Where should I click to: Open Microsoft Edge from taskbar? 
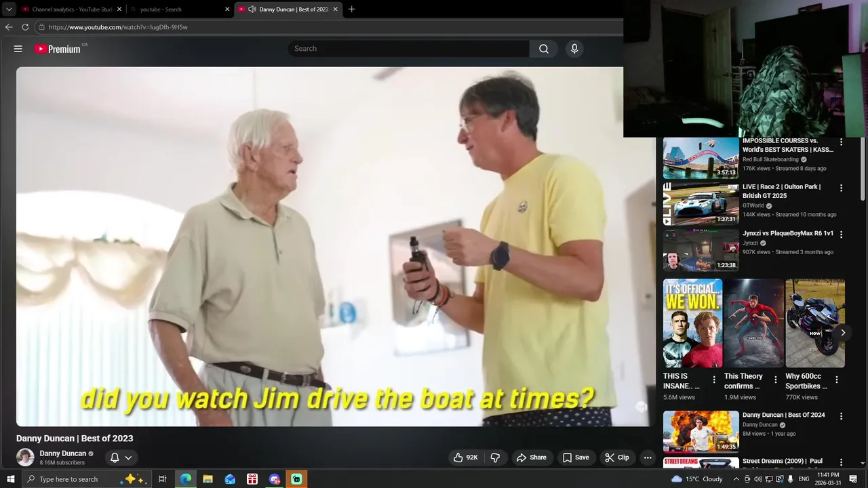[x=185, y=479]
